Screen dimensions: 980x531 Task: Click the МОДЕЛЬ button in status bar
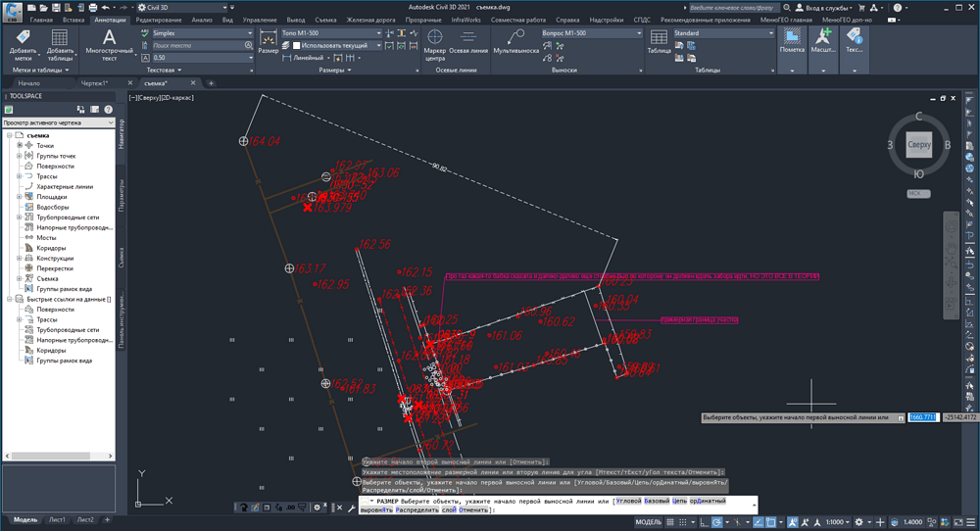648,521
